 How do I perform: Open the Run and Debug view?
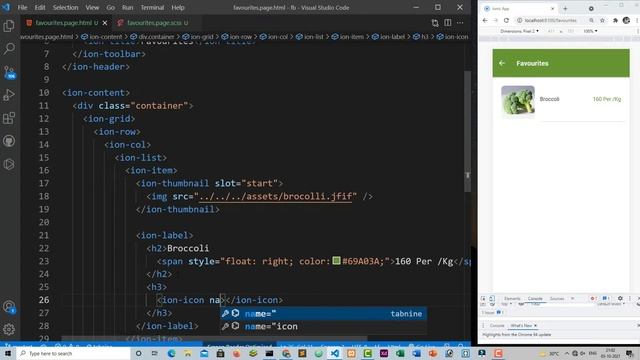point(9,95)
